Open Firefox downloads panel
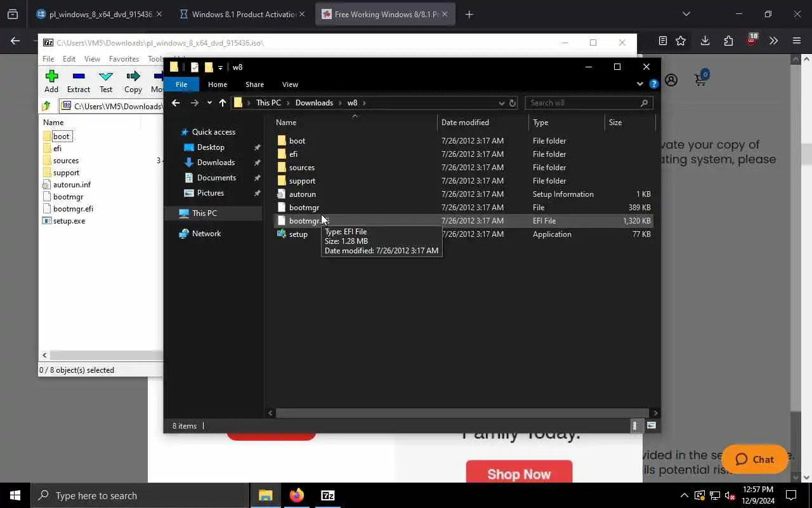 click(x=705, y=41)
